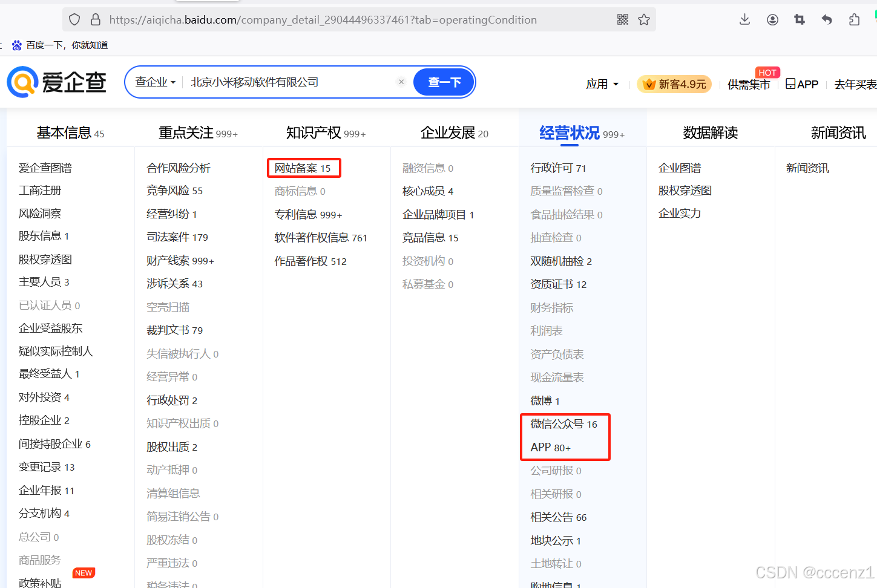
Task: Click the 爱企查 logo
Action: 57,82
